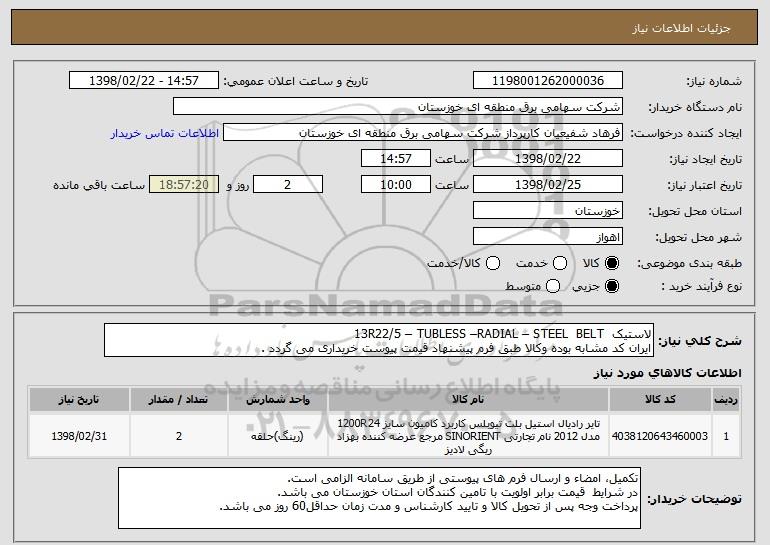This screenshot has width=770, height=545.
Task: Click the unit cell (رینگ)حلقه
Action: click(x=278, y=436)
